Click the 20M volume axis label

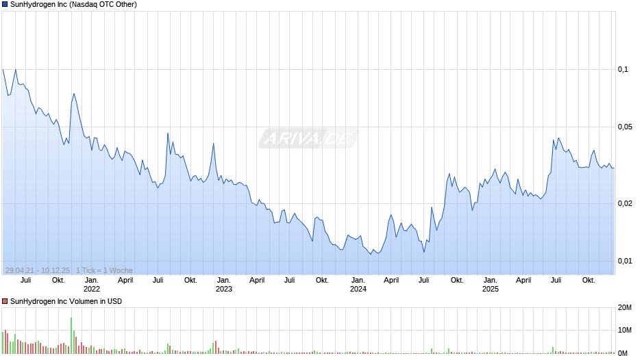tap(625, 307)
